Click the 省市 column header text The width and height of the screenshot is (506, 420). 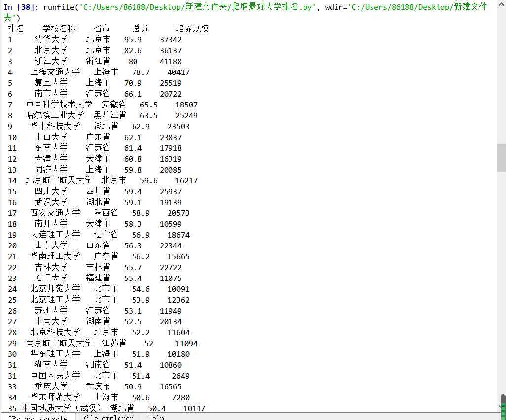tap(101, 29)
